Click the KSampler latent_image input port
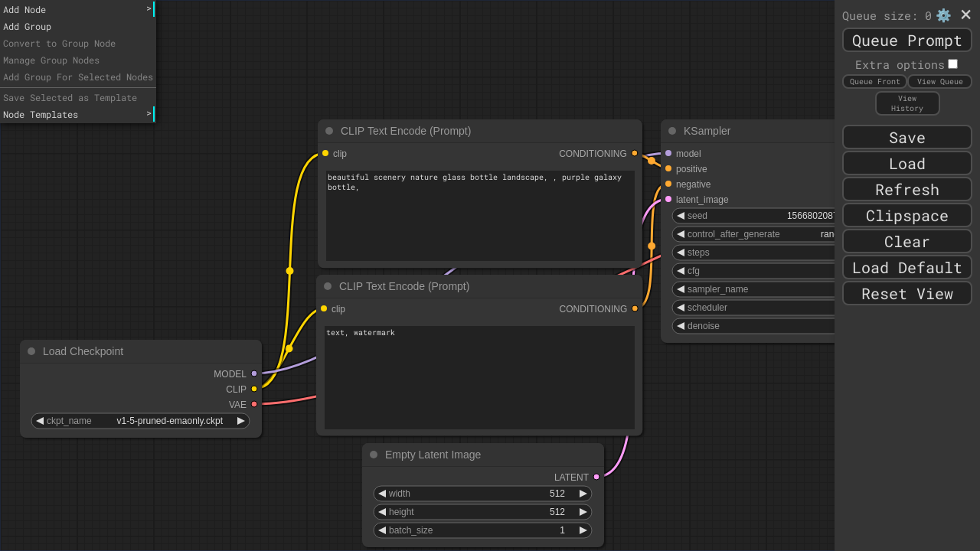980x551 pixels. point(668,199)
